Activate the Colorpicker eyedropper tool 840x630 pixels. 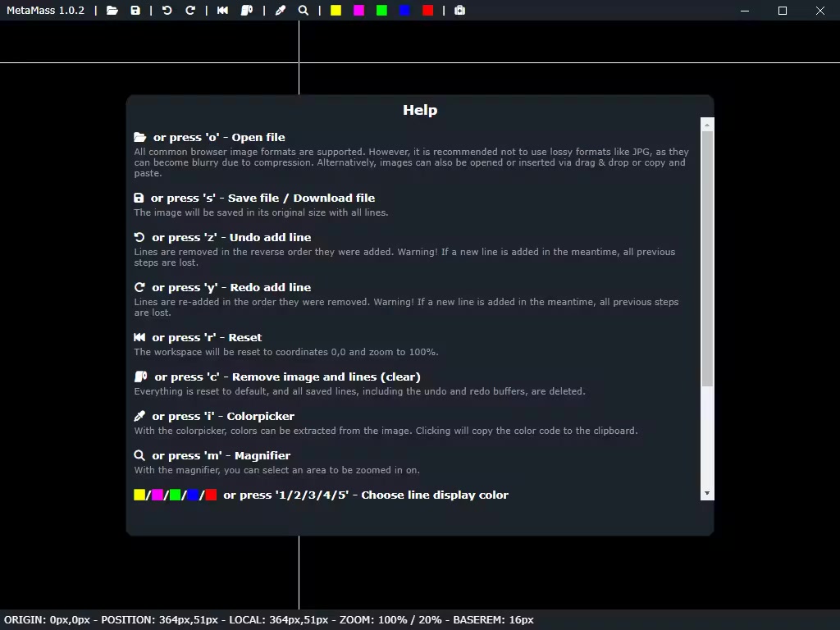pyautogui.click(x=281, y=11)
